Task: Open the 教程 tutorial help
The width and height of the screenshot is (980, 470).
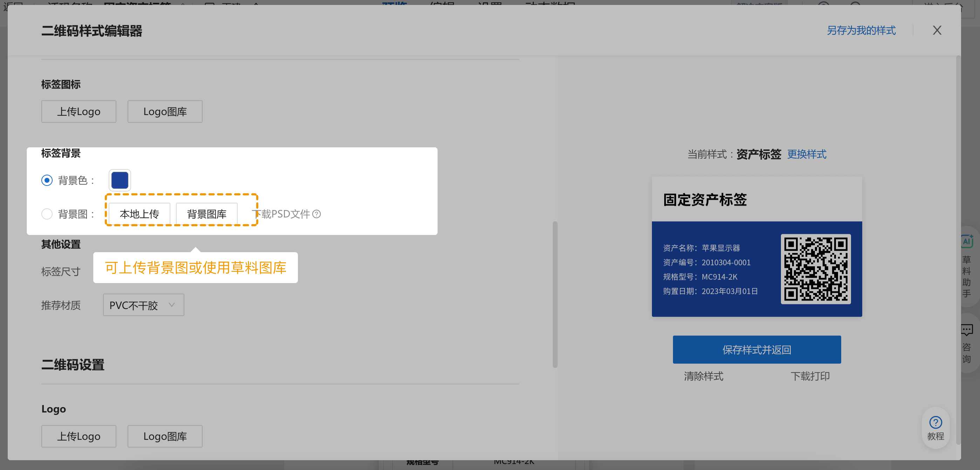Action: click(935, 428)
